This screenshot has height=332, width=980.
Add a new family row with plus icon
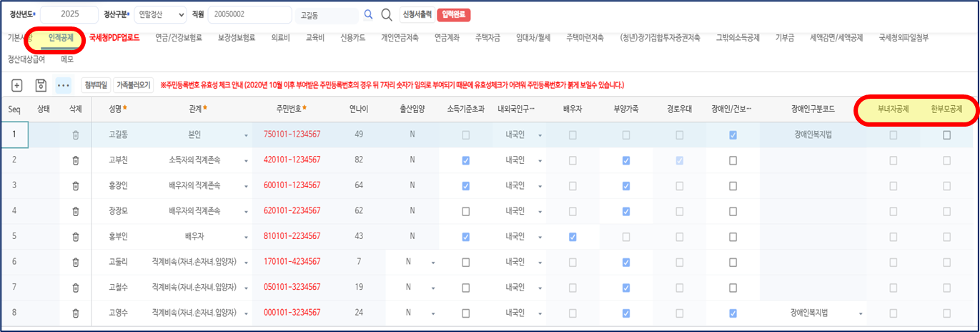(x=17, y=85)
